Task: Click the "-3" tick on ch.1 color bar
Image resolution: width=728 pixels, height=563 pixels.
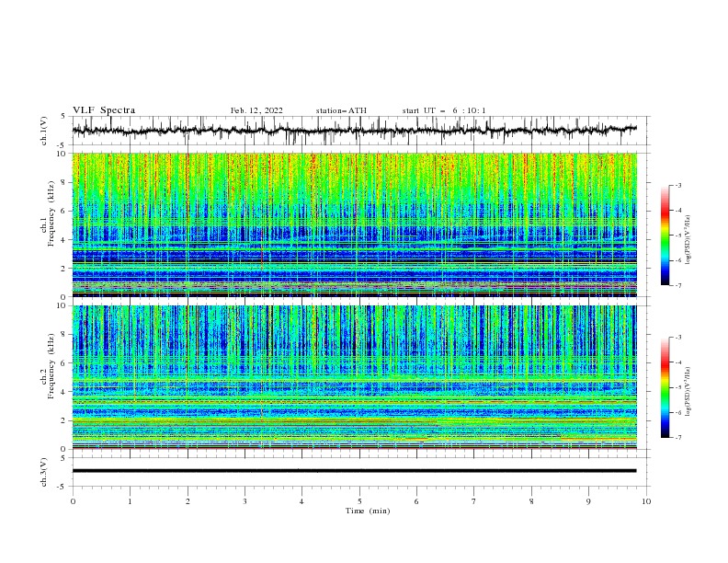Action: (678, 185)
